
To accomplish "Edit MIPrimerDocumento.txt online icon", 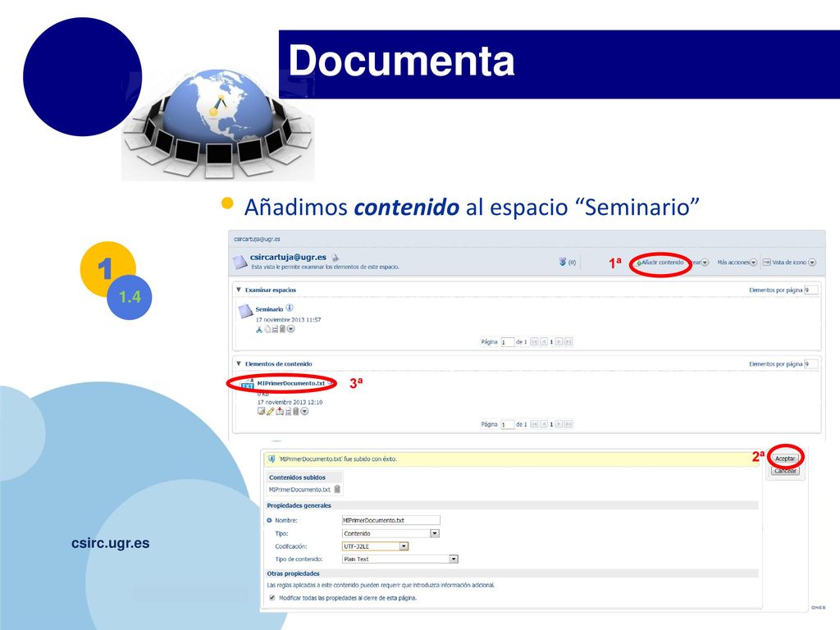I will (x=261, y=412).
